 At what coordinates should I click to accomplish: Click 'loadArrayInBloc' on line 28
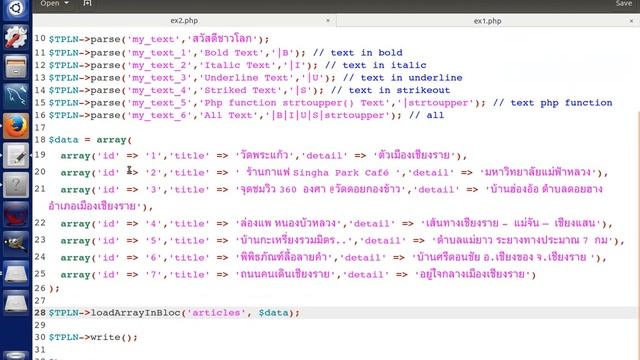coord(135,313)
